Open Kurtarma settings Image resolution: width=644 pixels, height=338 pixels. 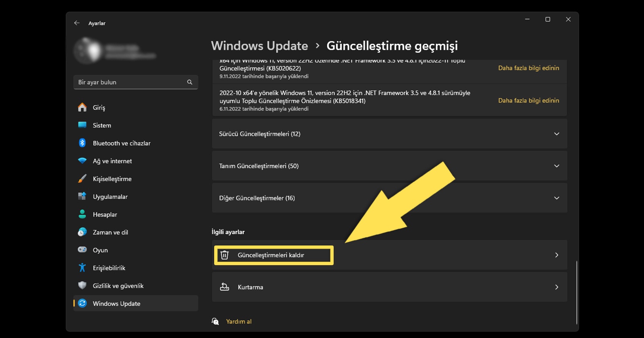(x=390, y=287)
